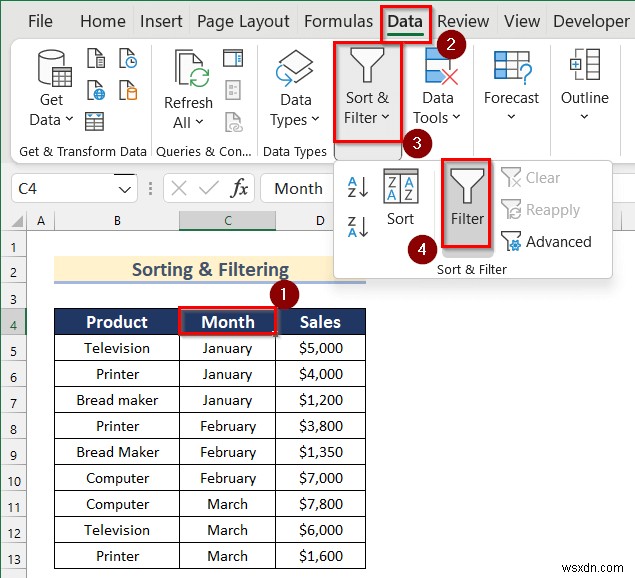Switch to the Home tab
Screen dimensions: 635x578
click(x=102, y=21)
